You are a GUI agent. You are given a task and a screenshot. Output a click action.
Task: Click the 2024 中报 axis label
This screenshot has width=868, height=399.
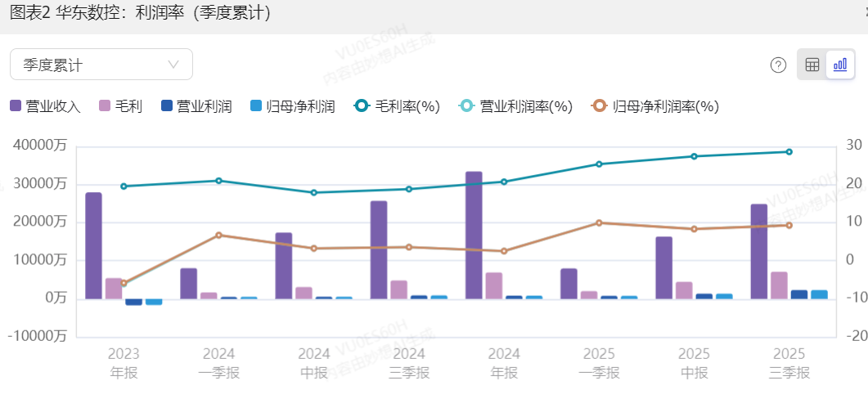[314, 363]
